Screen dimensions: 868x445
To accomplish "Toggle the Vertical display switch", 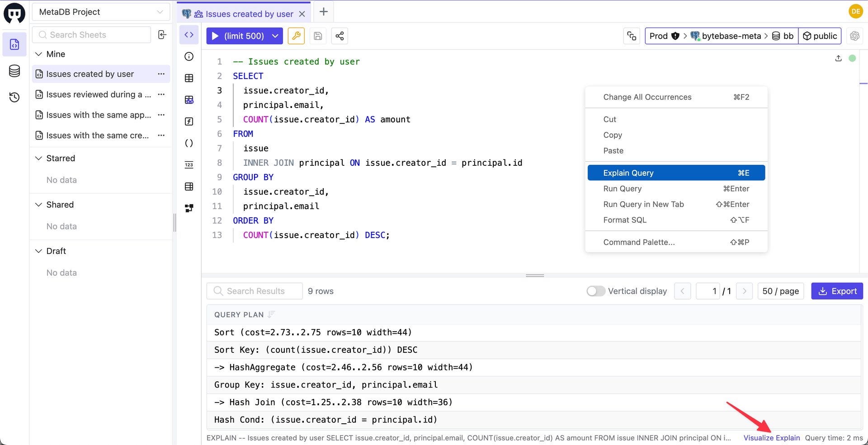I will (x=595, y=291).
